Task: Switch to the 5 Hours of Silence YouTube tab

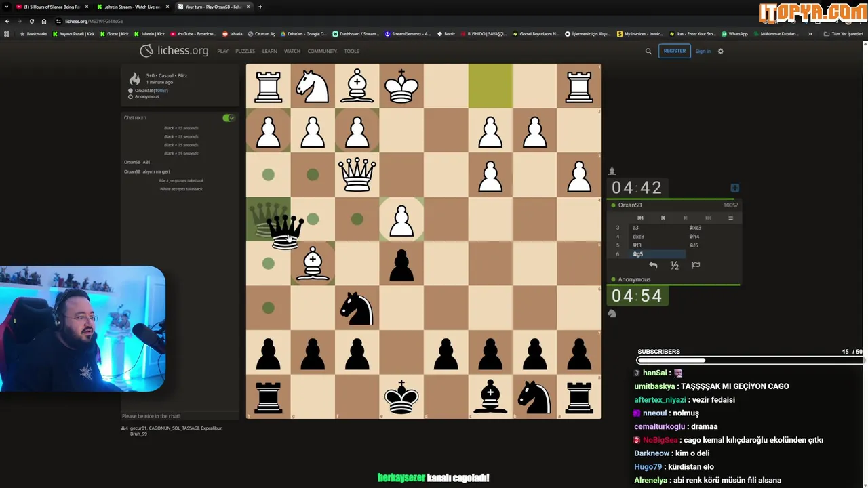Action: click(x=52, y=7)
